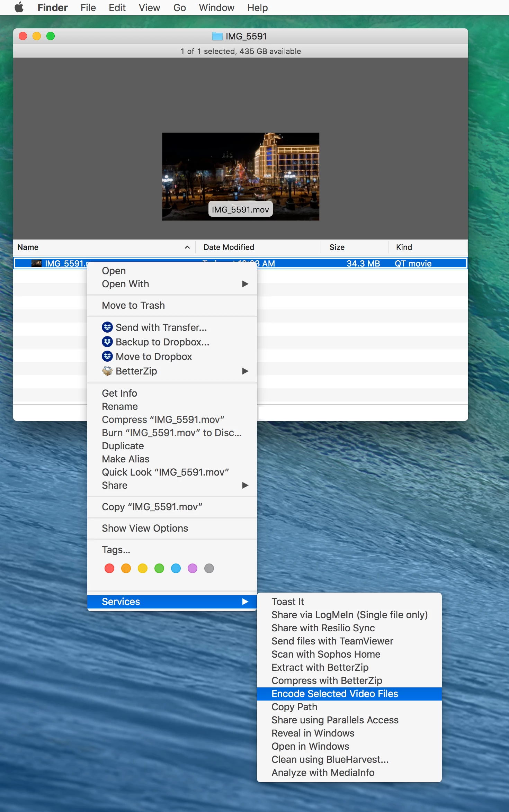Image resolution: width=509 pixels, height=812 pixels.
Task: Click the Dropbox icon beside Send with Transfer
Action: [107, 327]
